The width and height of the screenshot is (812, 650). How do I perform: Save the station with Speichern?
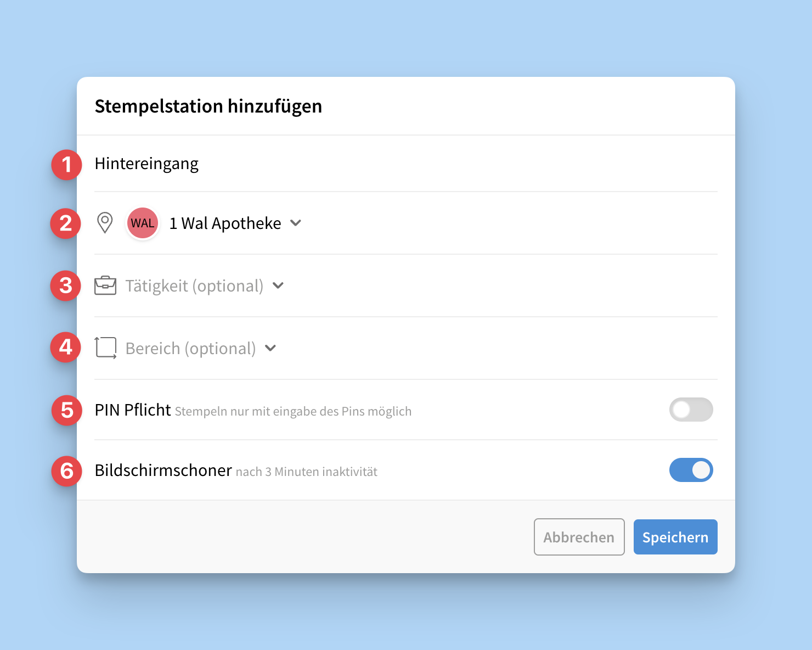point(675,537)
